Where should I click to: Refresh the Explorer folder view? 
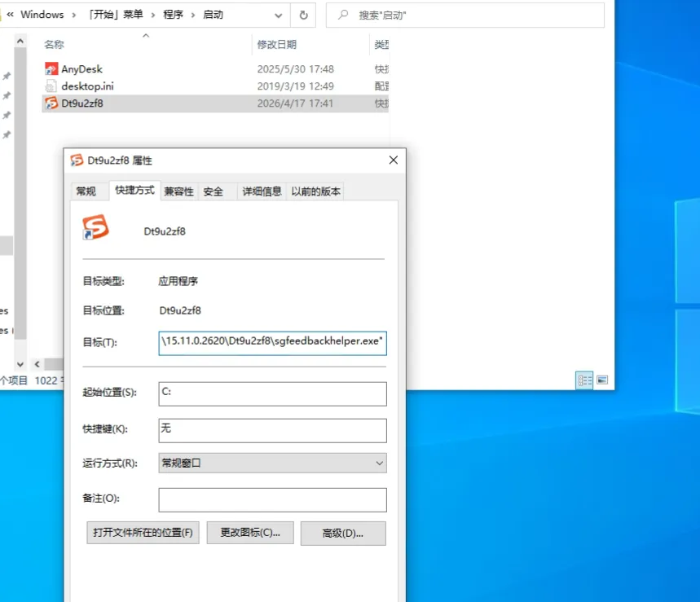[303, 15]
